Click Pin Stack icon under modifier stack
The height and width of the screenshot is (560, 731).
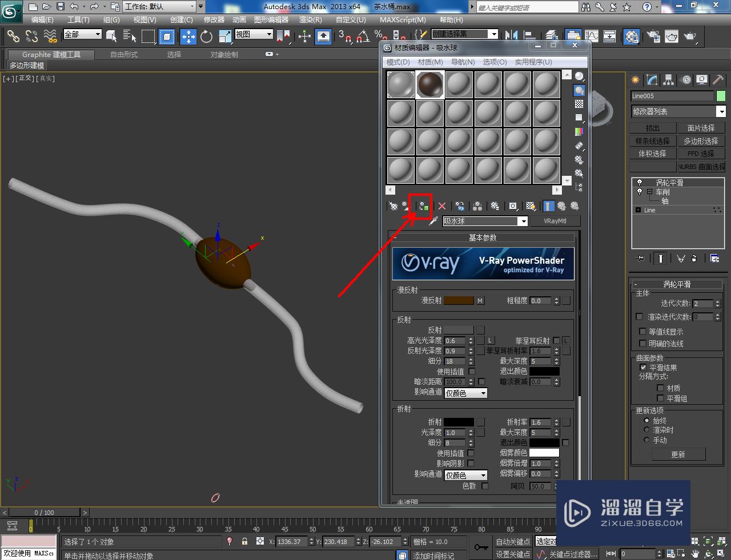tap(640, 259)
